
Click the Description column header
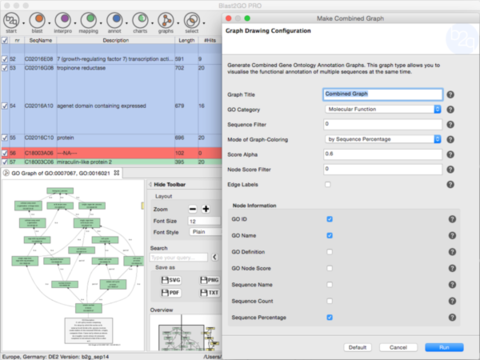tap(115, 40)
